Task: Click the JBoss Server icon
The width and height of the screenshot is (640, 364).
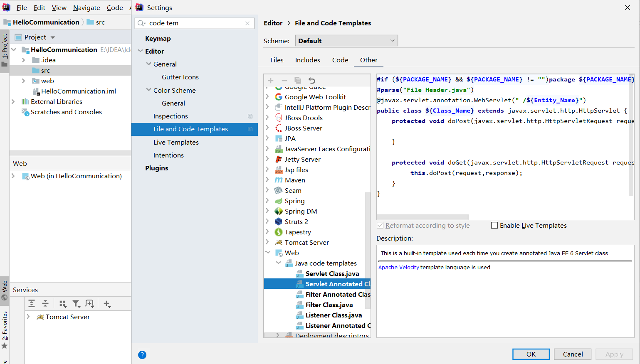Action: coord(279,128)
